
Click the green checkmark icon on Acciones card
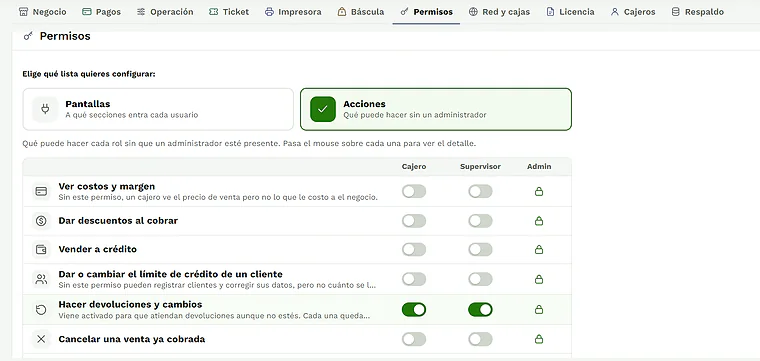point(323,109)
